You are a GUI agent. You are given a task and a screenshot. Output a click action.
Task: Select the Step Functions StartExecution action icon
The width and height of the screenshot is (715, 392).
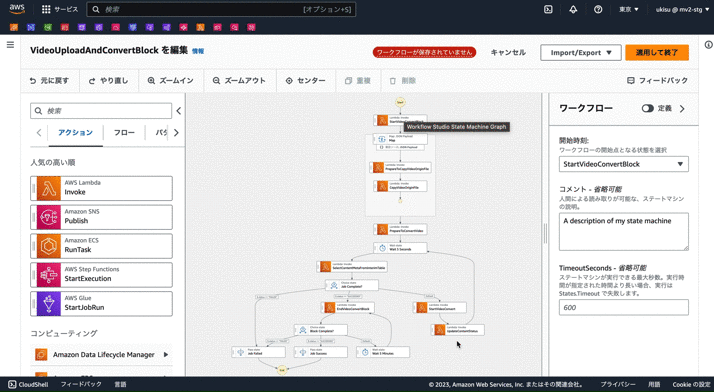48,275
